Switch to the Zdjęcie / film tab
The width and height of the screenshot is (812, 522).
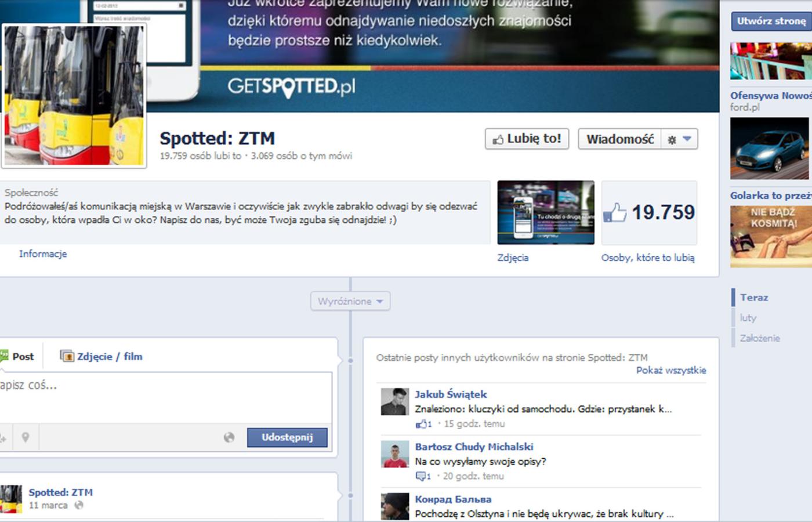109,357
